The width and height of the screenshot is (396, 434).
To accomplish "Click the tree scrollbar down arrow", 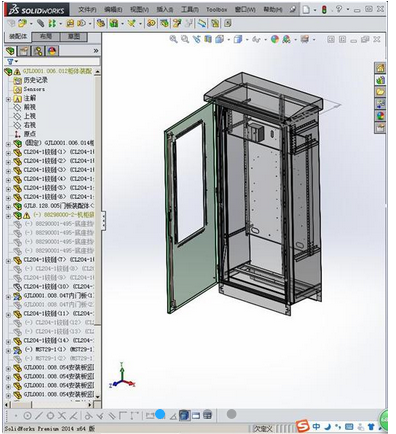I will (x=98, y=396).
